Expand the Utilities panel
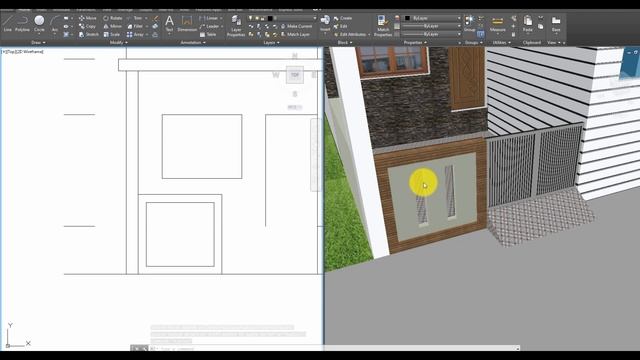 coord(501,42)
